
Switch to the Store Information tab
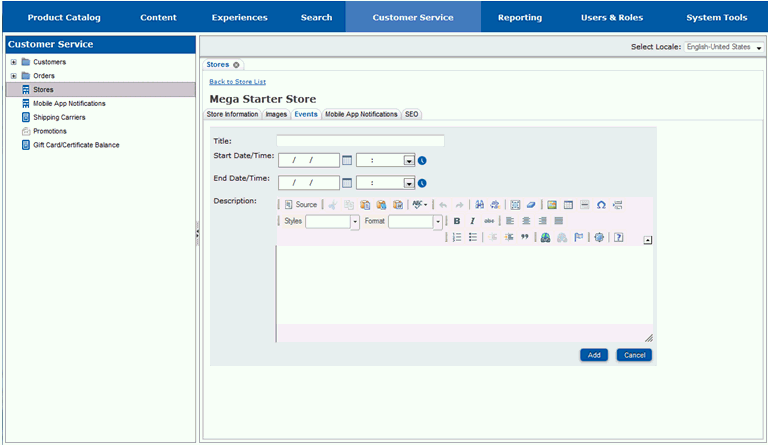[x=232, y=115]
